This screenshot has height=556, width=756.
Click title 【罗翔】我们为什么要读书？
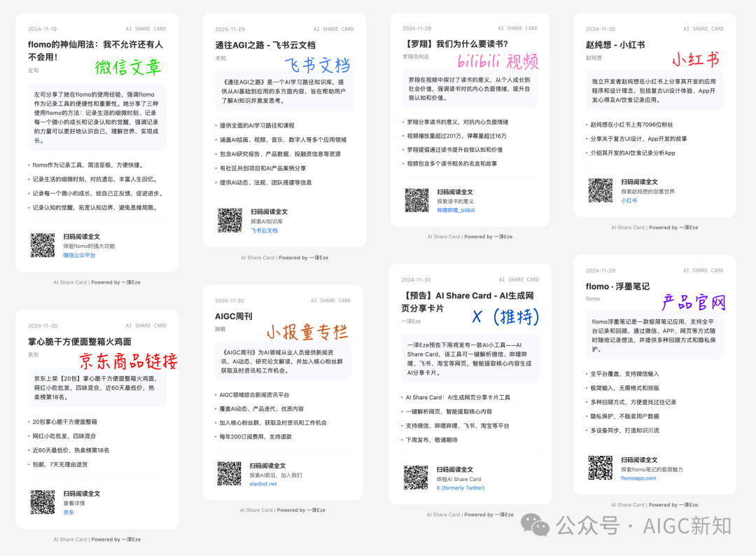(456, 44)
